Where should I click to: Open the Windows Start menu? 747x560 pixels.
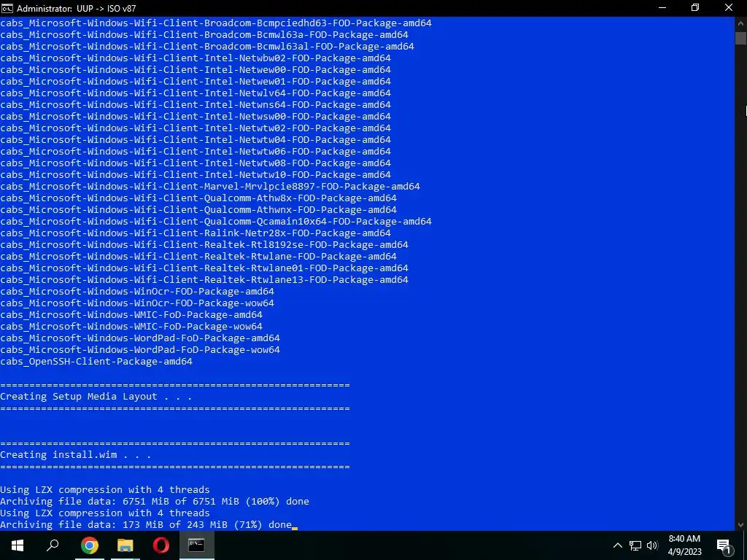[18, 545]
